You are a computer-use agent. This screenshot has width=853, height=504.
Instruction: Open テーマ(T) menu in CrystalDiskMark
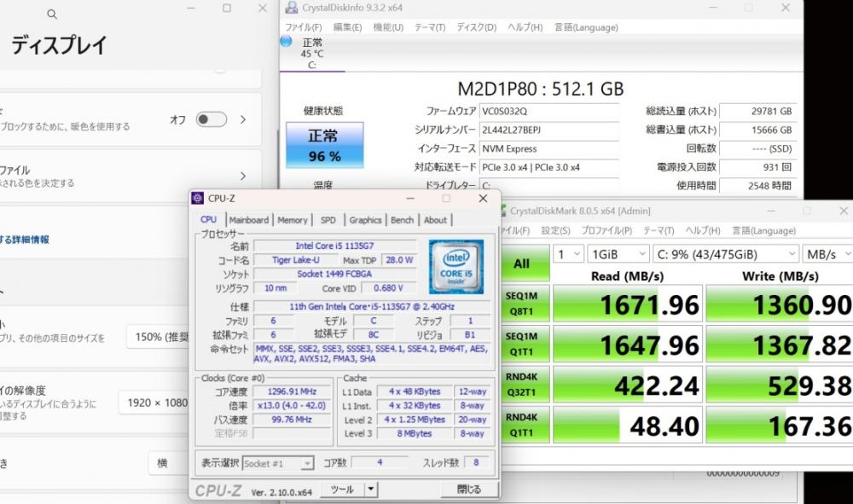[659, 230]
